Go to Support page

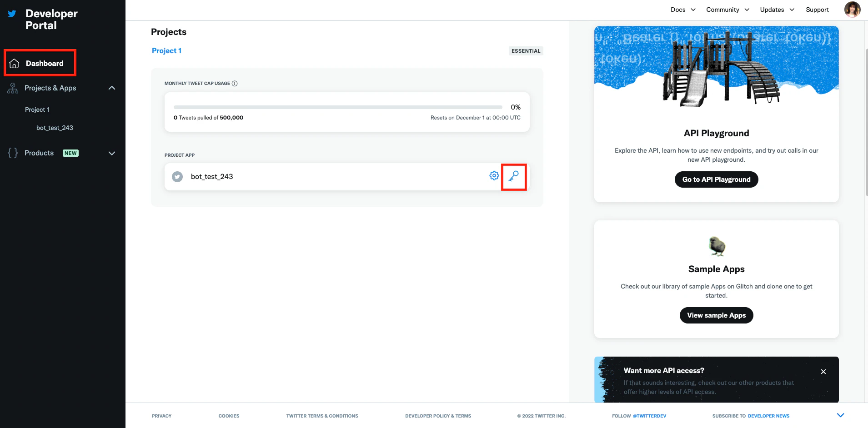click(817, 10)
